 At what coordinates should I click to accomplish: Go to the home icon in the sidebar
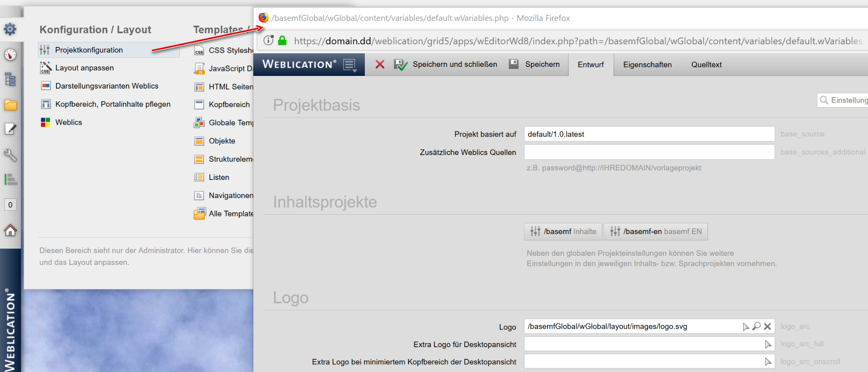pos(10,231)
